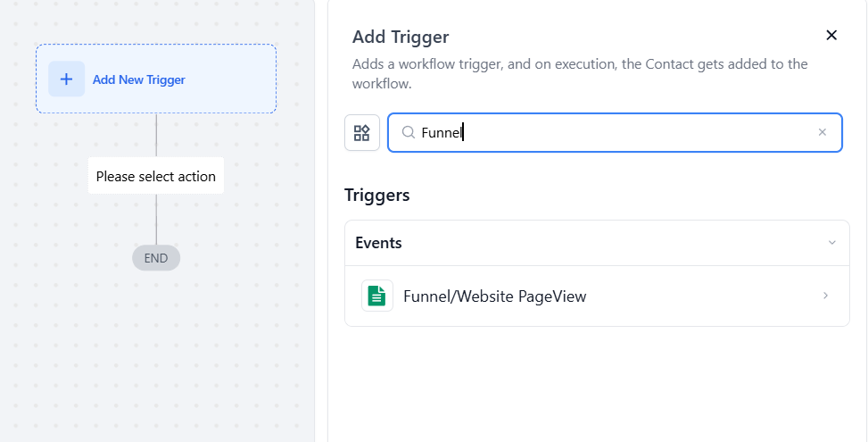Click the plus icon in the trigger box
Screen dimensions: 868x442
[x=66, y=79]
